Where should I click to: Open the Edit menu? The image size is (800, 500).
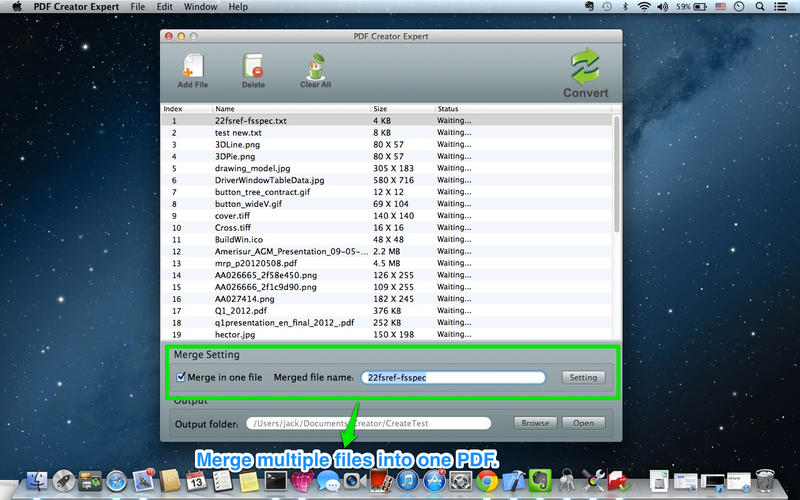164,7
